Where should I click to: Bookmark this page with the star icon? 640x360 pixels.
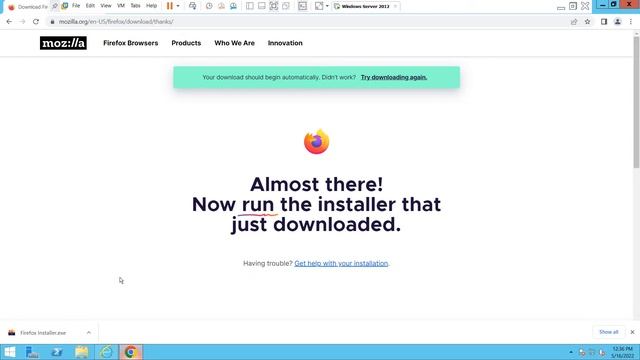coord(587,22)
